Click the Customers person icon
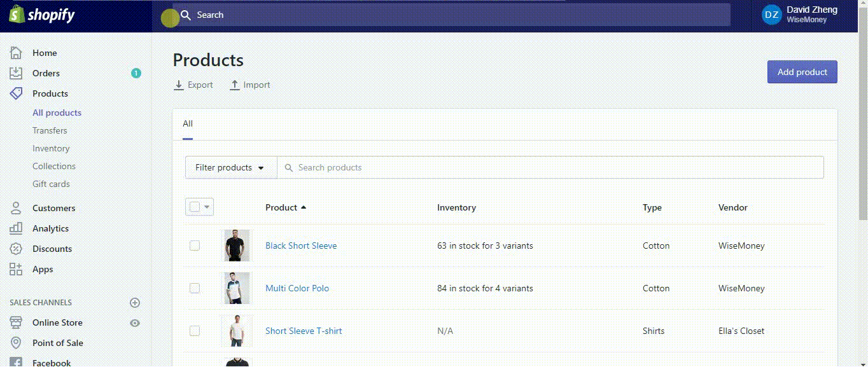Image resolution: width=868 pixels, height=367 pixels. 16,208
